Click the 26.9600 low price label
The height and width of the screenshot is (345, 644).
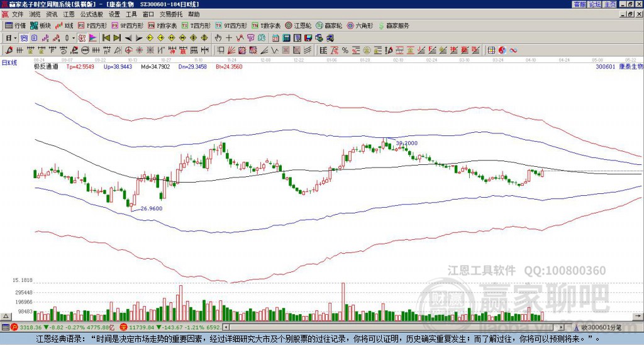[151, 208]
